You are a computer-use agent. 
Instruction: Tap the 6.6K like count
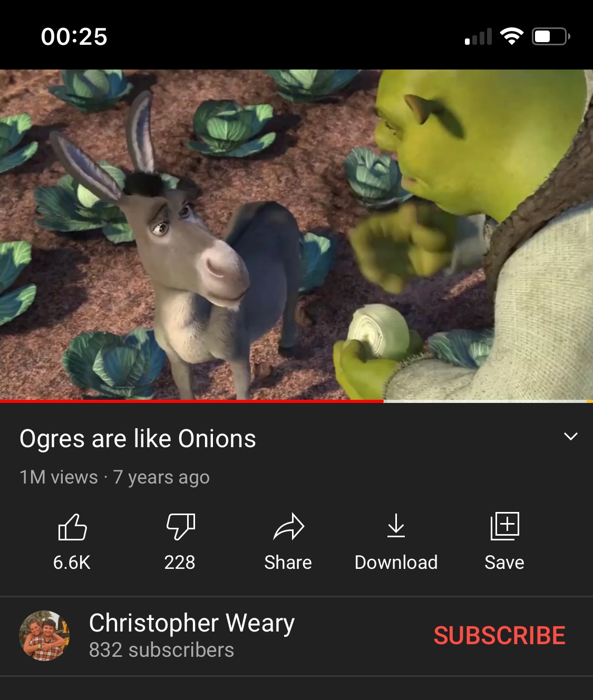click(x=72, y=563)
